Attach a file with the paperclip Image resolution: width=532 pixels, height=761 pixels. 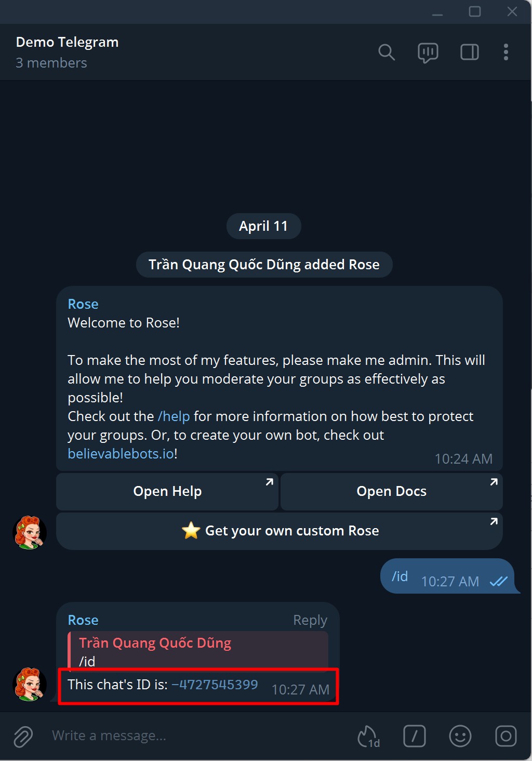click(x=21, y=736)
